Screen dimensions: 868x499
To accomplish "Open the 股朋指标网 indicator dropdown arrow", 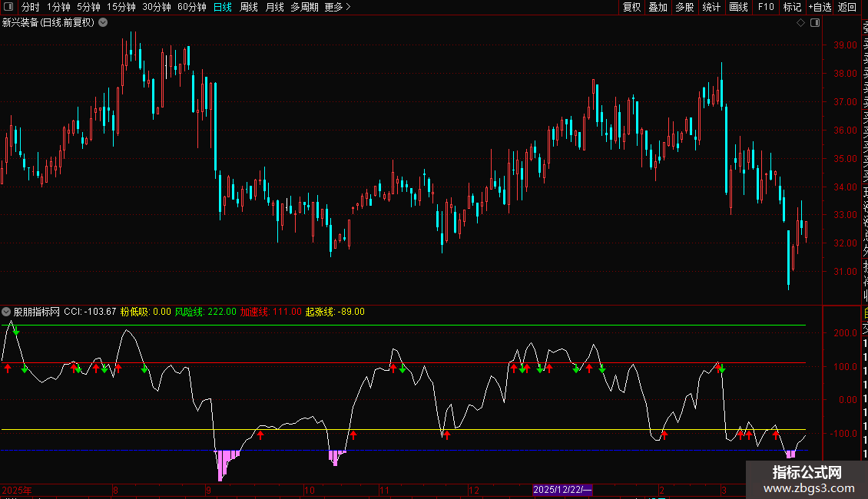I will (x=6, y=312).
